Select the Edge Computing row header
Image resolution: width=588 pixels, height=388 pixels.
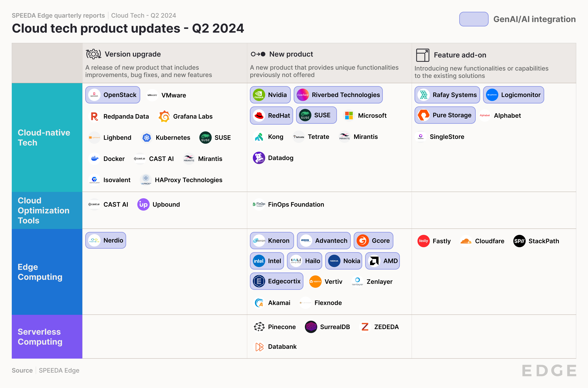(x=47, y=272)
